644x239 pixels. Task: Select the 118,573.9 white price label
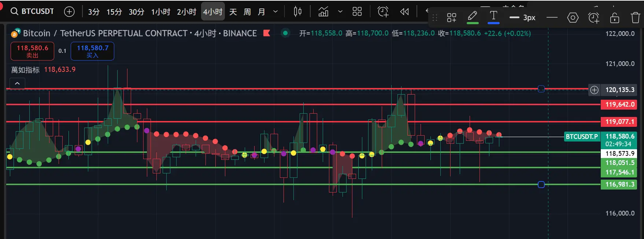pos(619,154)
